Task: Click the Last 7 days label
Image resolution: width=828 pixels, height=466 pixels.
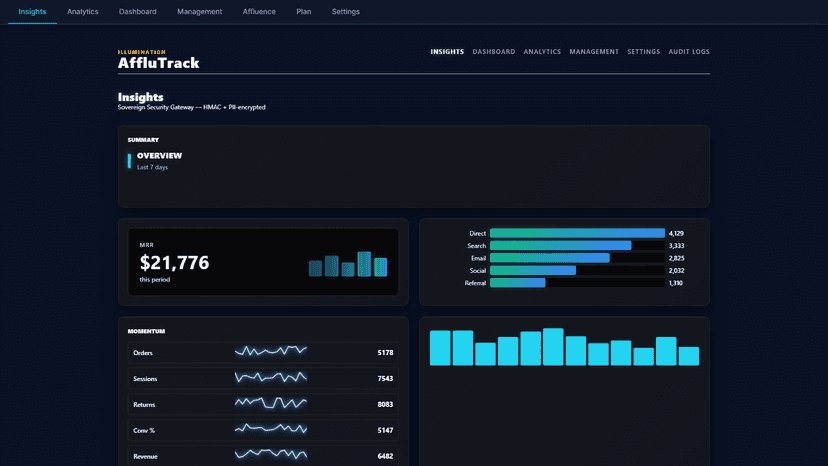Action: (x=152, y=167)
